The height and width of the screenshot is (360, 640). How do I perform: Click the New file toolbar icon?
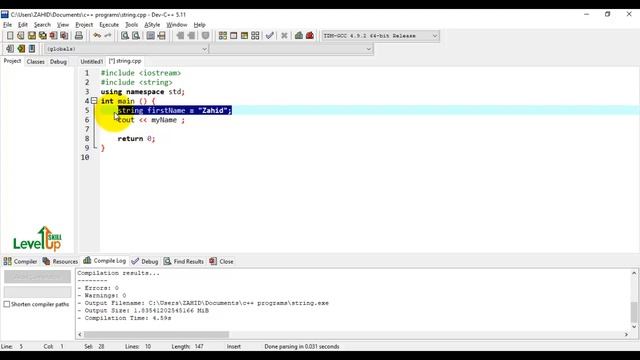[x=10, y=36]
